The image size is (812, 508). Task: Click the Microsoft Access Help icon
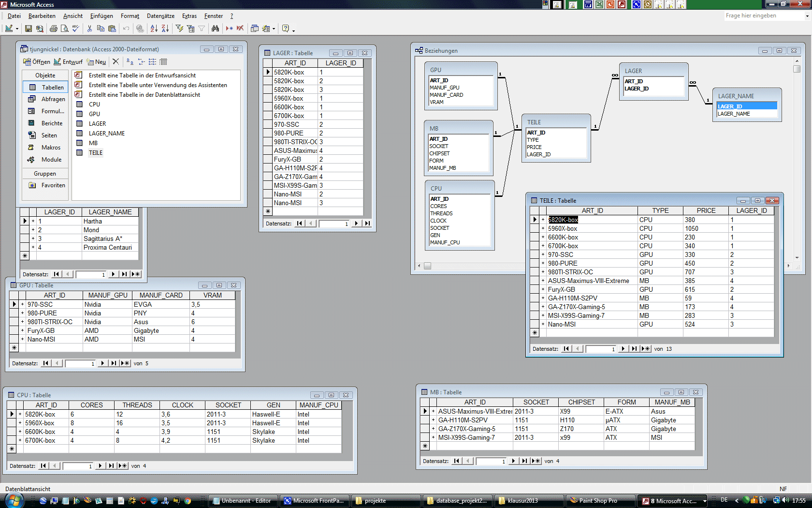click(286, 29)
